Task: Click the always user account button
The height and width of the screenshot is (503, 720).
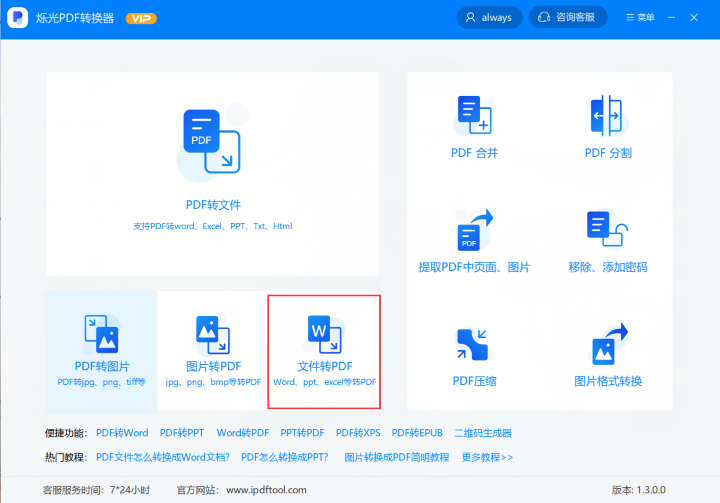Action: pyautogui.click(x=488, y=18)
